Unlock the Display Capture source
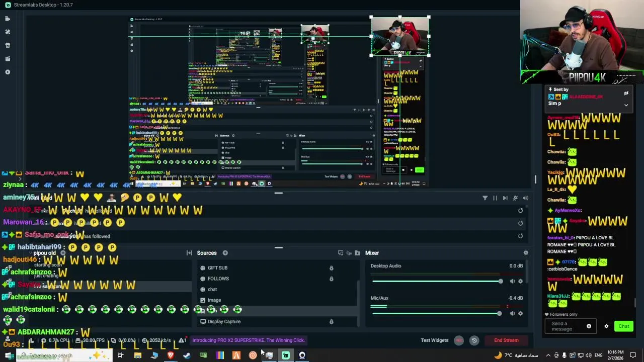The height and width of the screenshot is (362, 644). [331, 322]
